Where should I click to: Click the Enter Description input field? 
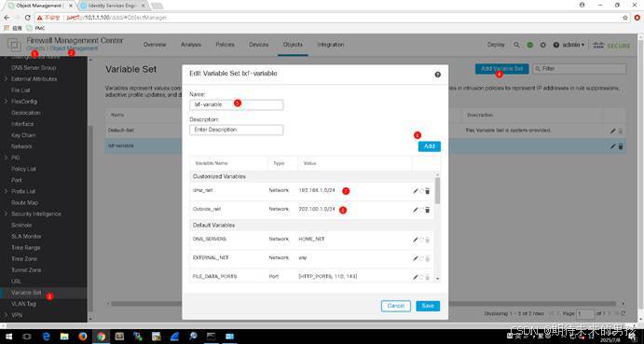click(236, 130)
